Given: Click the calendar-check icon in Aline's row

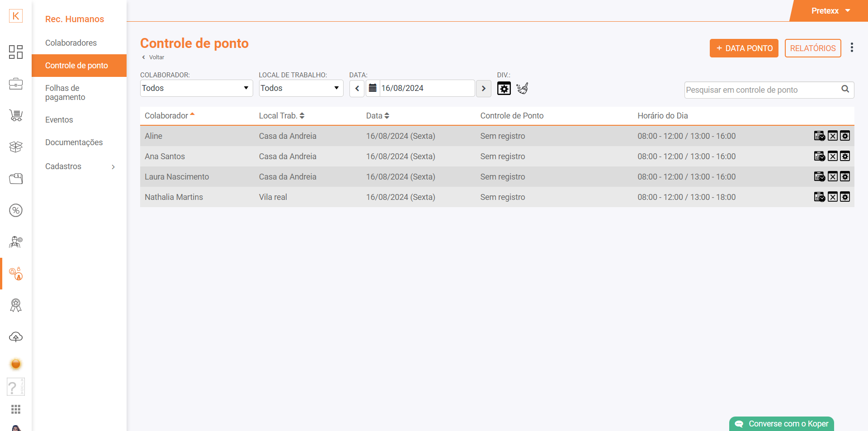Looking at the screenshot, I should pyautogui.click(x=819, y=136).
